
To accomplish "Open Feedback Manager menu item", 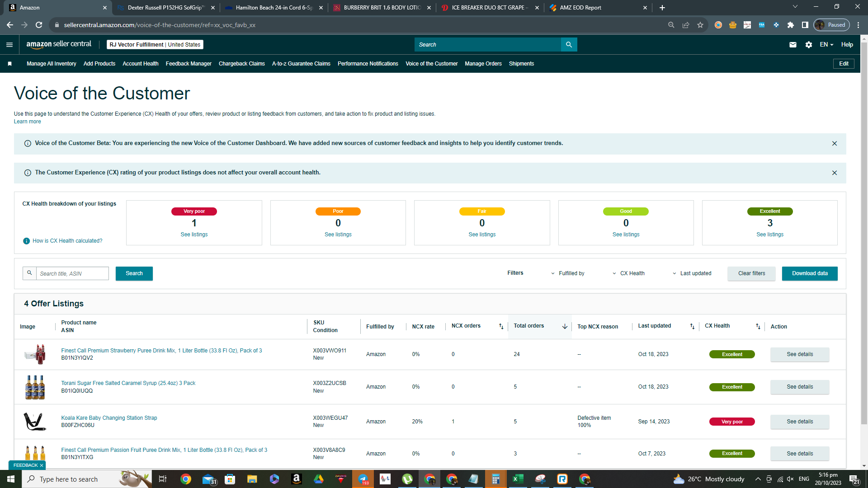I will tap(189, 64).
